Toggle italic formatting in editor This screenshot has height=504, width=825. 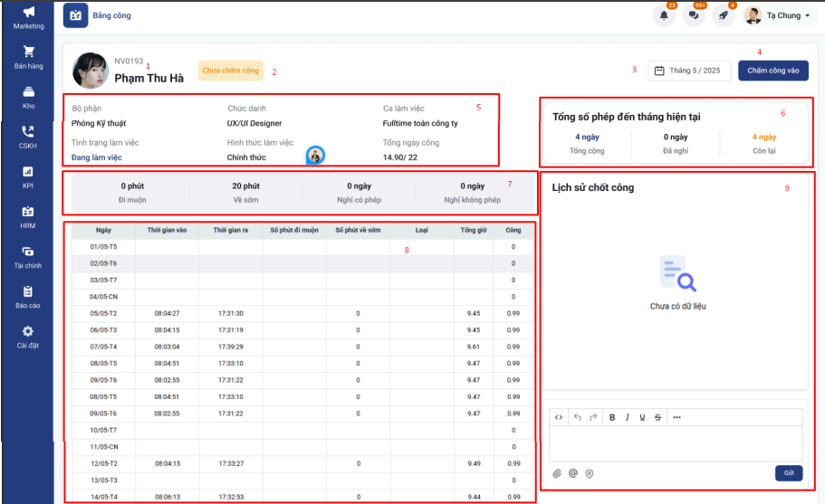coord(628,417)
